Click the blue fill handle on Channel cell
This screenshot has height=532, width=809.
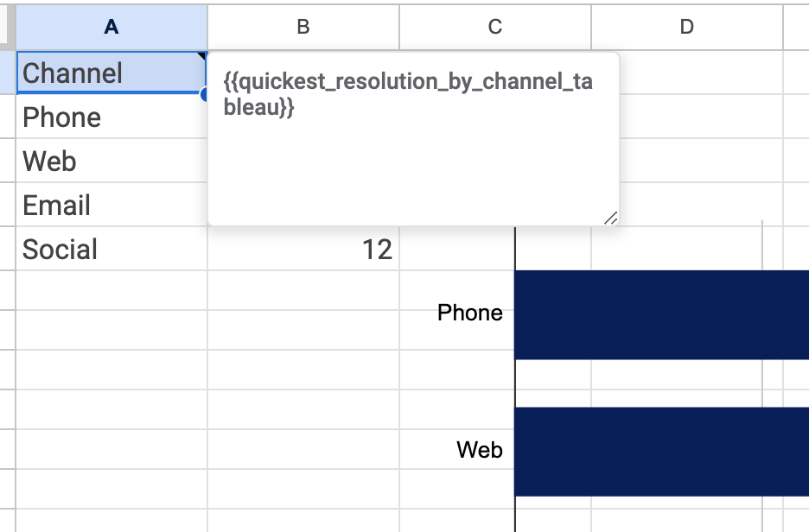pos(204,94)
